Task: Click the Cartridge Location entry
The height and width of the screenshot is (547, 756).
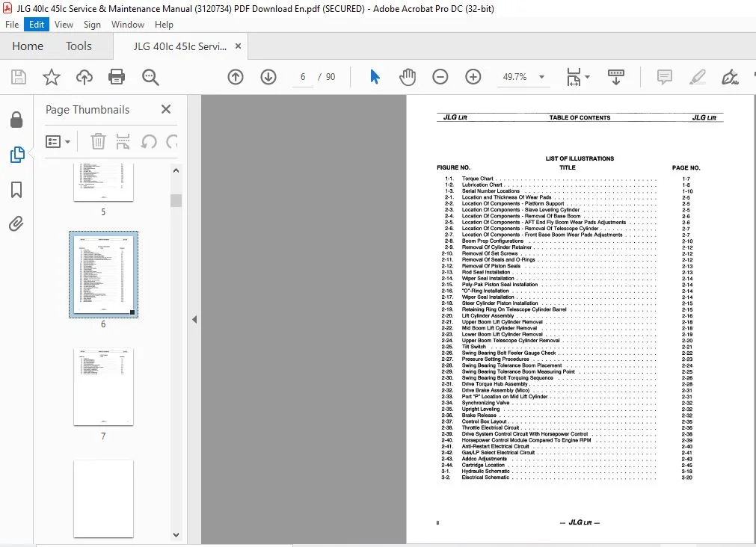Action: tap(482, 465)
